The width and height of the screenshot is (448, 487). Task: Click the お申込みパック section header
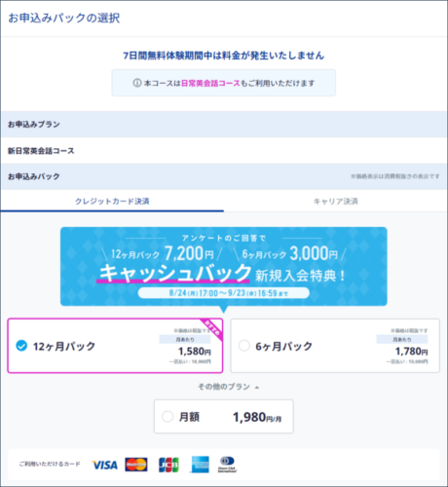(x=224, y=176)
